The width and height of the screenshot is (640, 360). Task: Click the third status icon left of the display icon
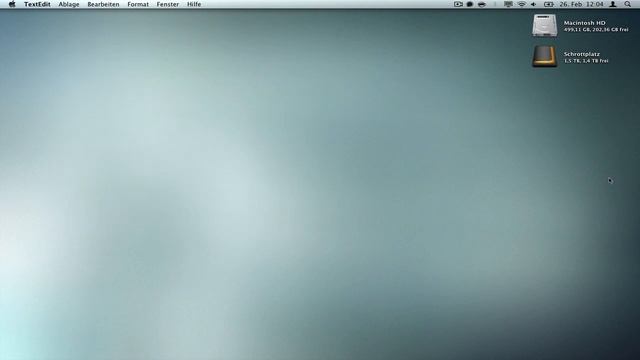482,4
